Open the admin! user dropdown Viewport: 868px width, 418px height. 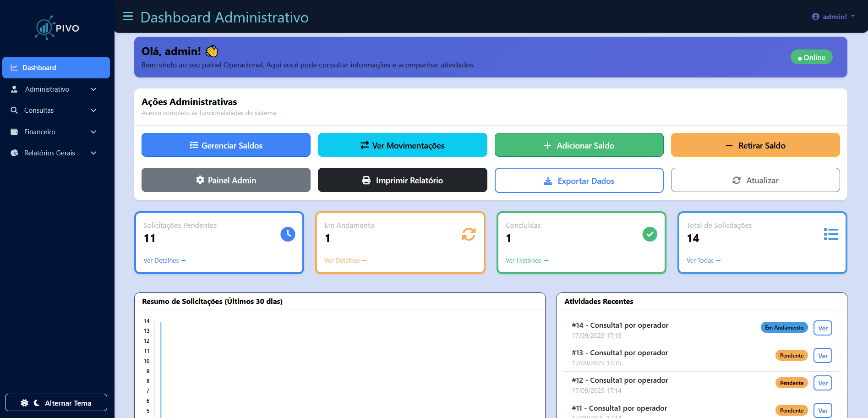tap(834, 16)
